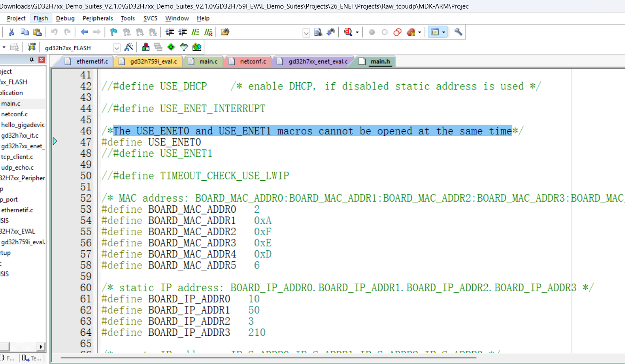Open Manage Multi-Project Workspace icon
The height and width of the screenshot is (364, 625).
coord(158,47)
